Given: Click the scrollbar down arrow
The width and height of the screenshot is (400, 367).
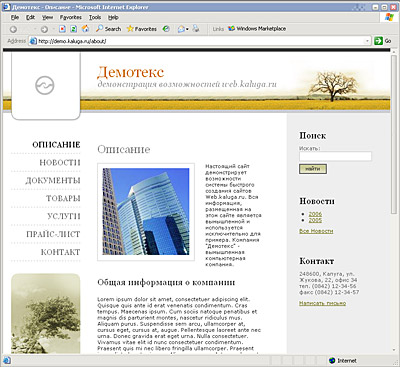Looking at the screenshot, I should [x=394, y=350].
